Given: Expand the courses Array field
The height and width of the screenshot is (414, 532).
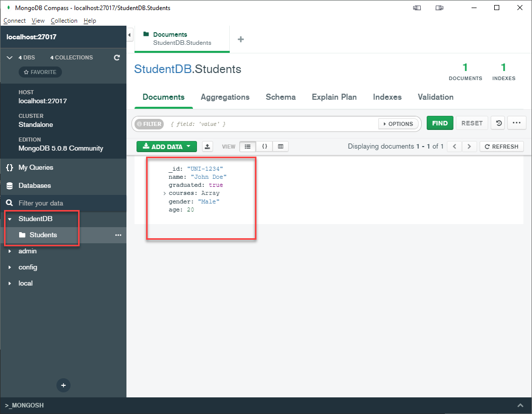Looking at the screenshot, I should [165, 193].
